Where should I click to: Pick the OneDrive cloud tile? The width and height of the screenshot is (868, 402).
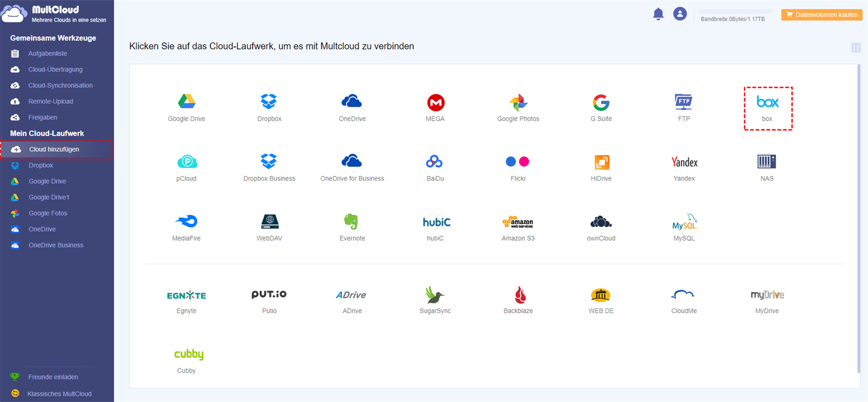pos(352,102)
